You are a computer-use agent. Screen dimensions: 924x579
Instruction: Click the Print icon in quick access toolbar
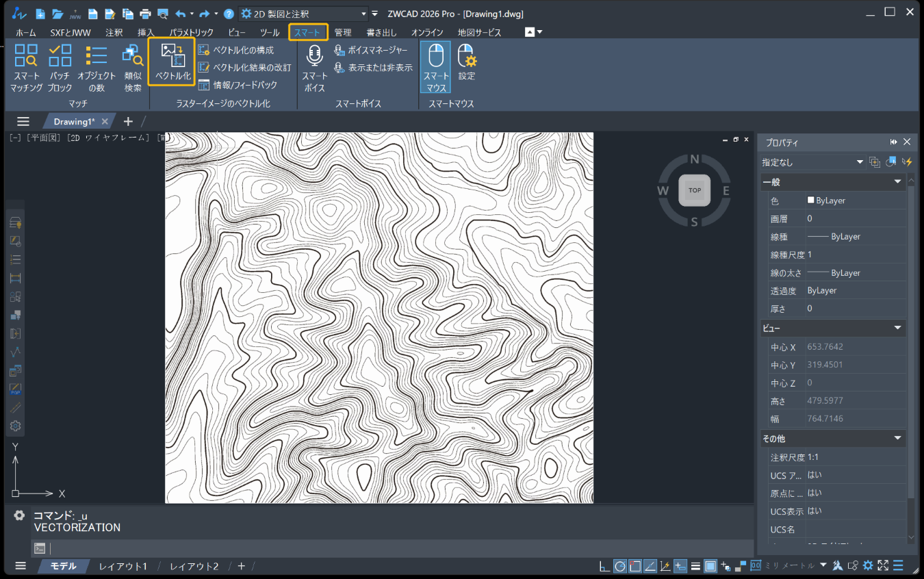(145, 14)
